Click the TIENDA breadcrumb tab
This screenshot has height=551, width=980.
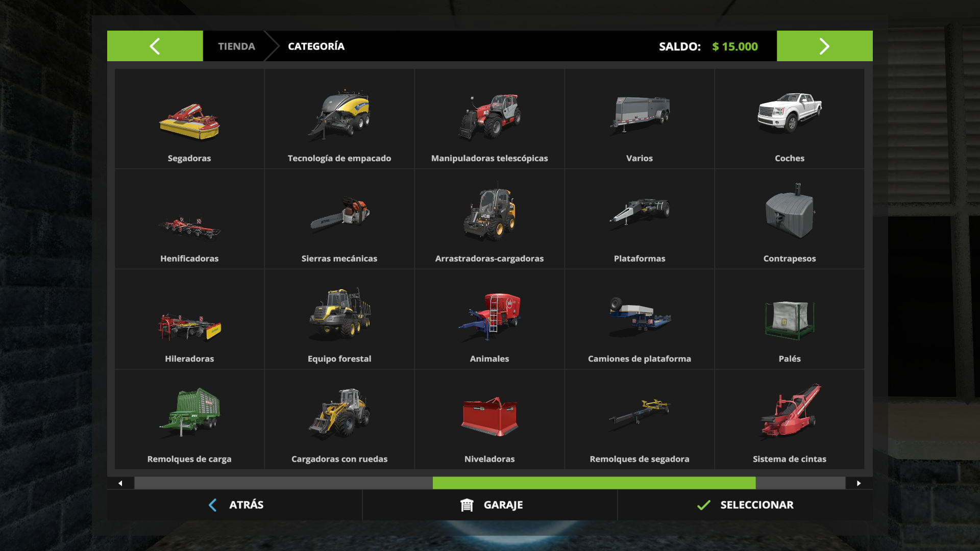point(236,46)
